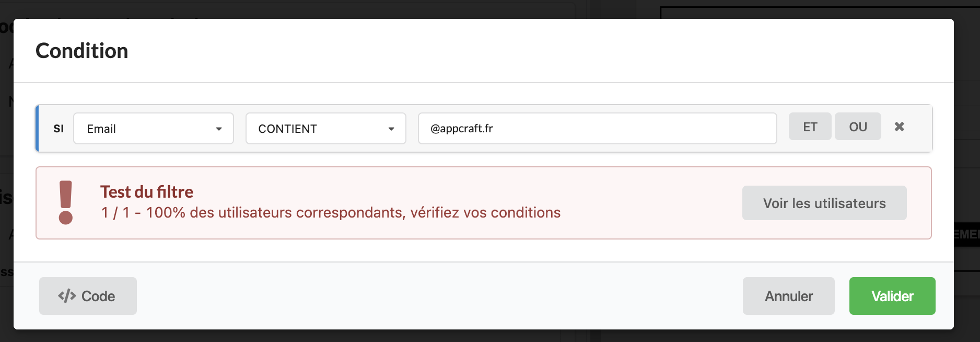Screen dimensions: 980x342
Task: Switch to Code editing mode
Action: [x=88, y=296]
